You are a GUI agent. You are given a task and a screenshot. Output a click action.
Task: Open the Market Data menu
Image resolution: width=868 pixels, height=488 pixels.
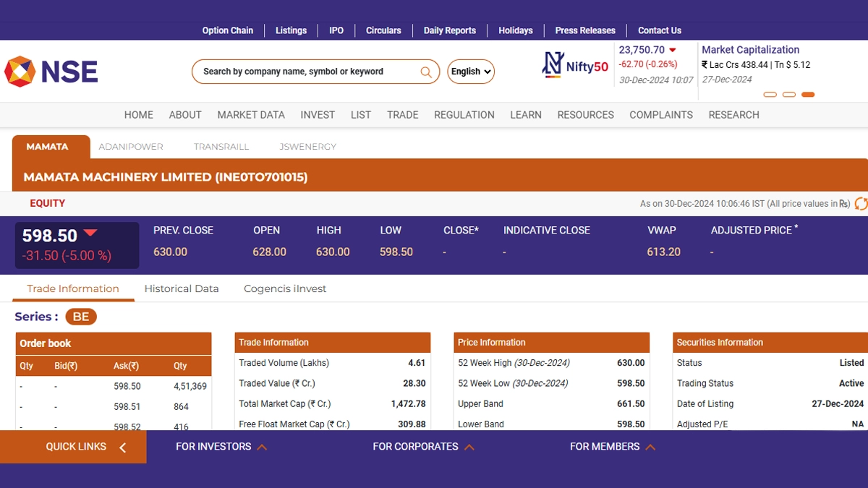(251, 115)
